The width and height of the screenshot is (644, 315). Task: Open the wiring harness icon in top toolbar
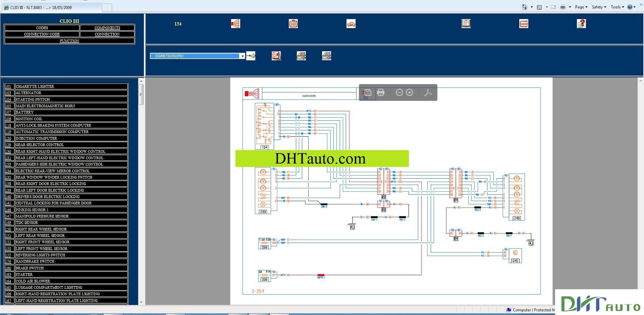tap(235, 24)
